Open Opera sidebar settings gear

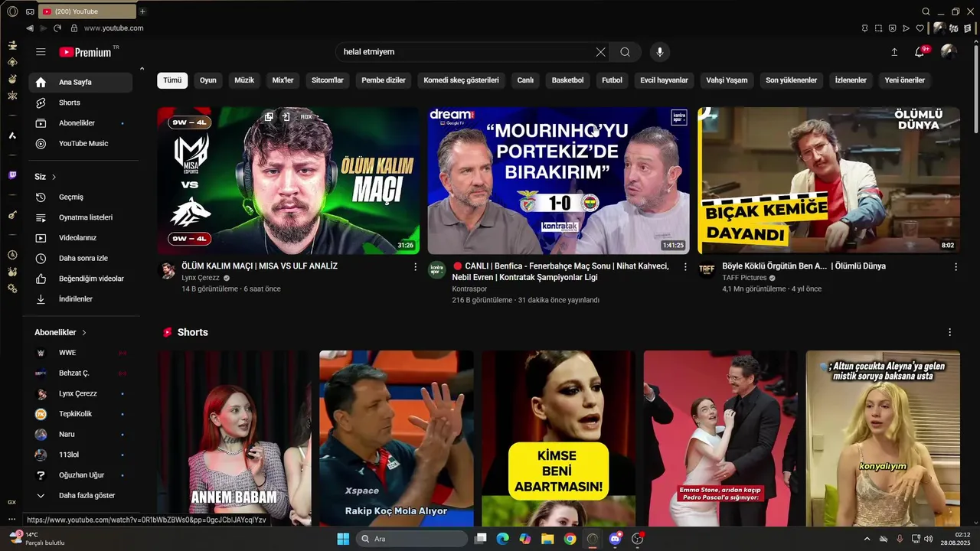click(12, 289)
